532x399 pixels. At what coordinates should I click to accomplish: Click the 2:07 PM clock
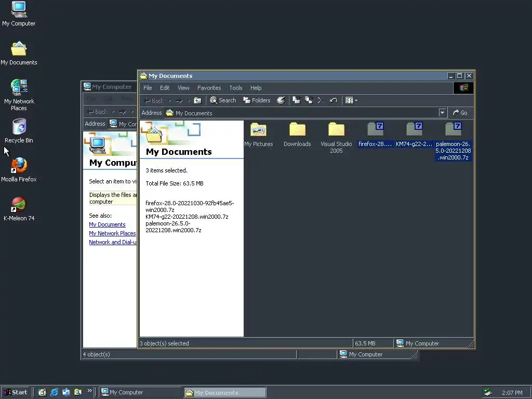click(512, 393)
